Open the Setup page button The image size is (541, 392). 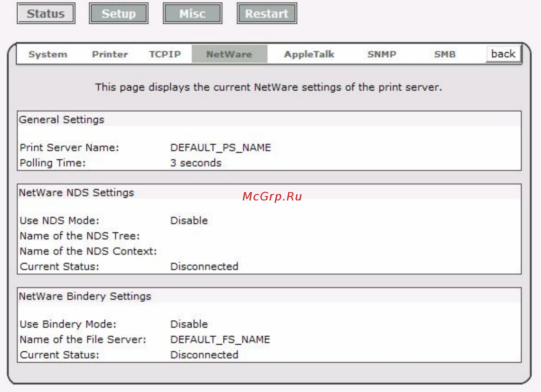119,14
